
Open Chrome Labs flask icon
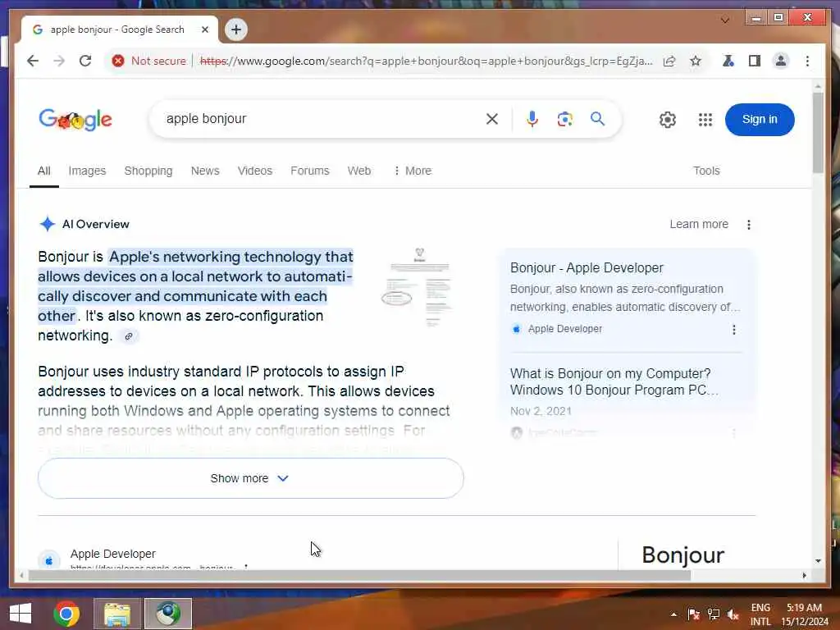[728, 61]
